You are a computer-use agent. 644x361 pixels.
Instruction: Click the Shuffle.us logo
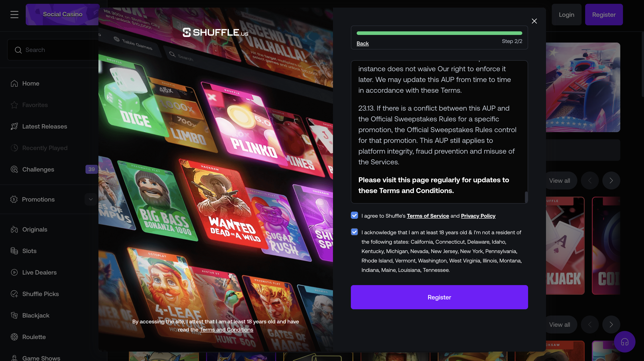coord(215,32)
